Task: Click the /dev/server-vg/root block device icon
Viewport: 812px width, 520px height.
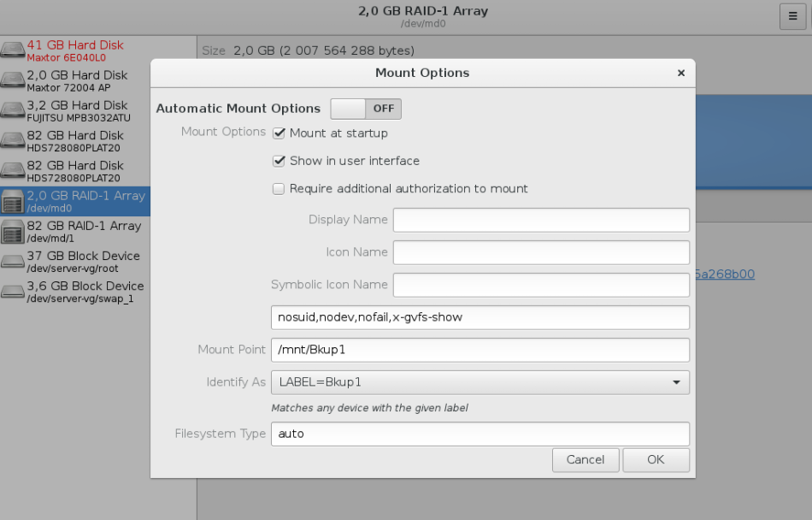Action: [x=13, y=262]
